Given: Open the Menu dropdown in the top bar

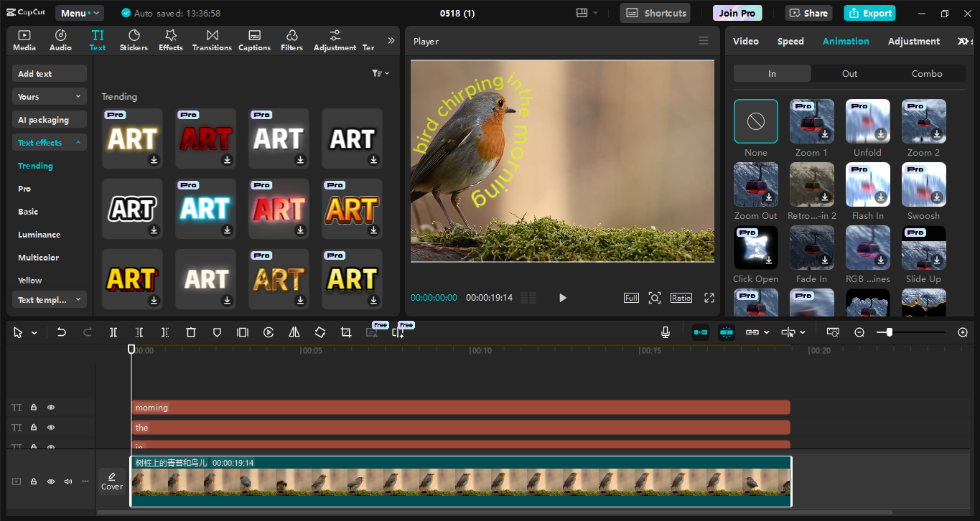Looking at the screenshot, I should pos(79,12).
